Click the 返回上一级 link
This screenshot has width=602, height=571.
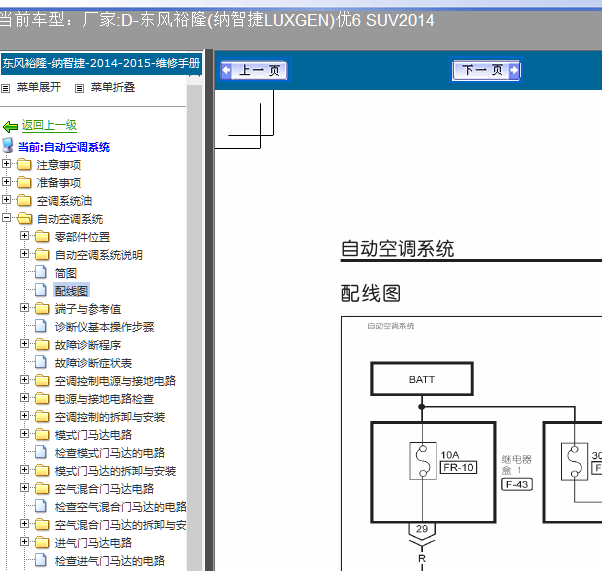coord(49,125)
